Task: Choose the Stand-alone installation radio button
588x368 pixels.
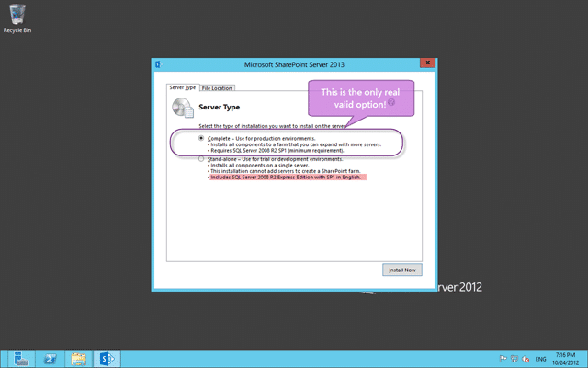Action: click(x=201, y=159)
